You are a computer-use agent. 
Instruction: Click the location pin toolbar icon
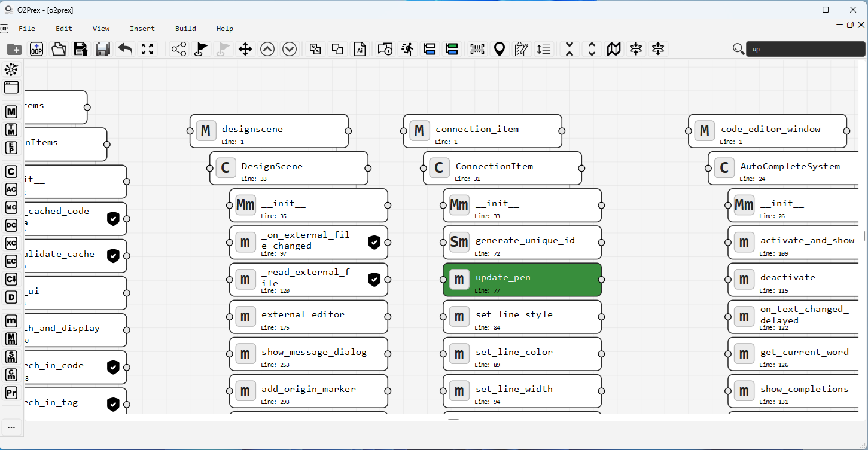pos(499,49)
